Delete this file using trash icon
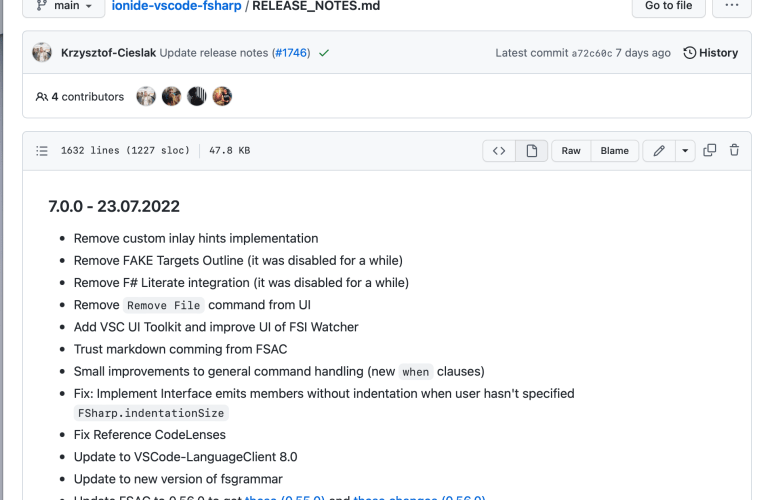The image size is (770, 500). point(735,151)
